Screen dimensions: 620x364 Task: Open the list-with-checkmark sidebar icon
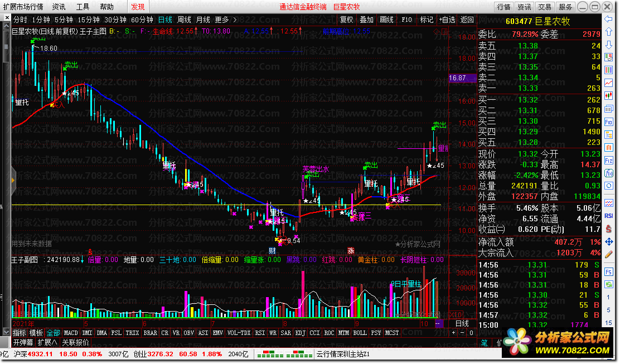click(x=608, y=57)
